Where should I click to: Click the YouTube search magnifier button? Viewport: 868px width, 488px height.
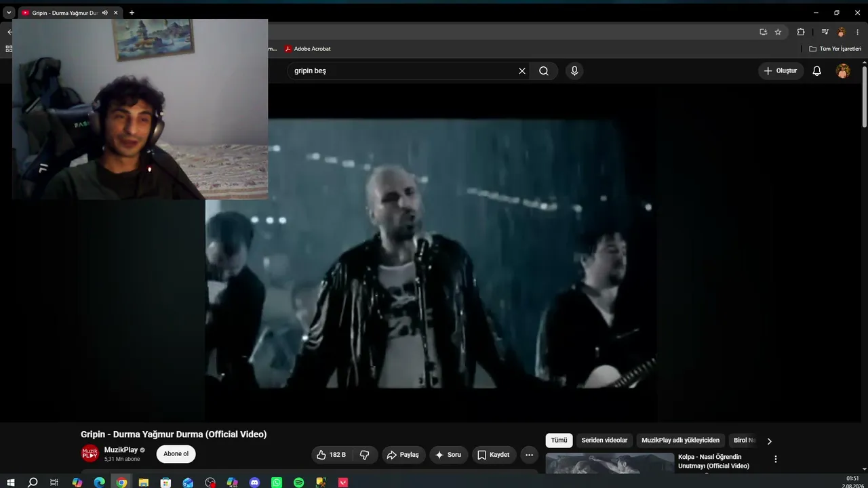(544, 70)
